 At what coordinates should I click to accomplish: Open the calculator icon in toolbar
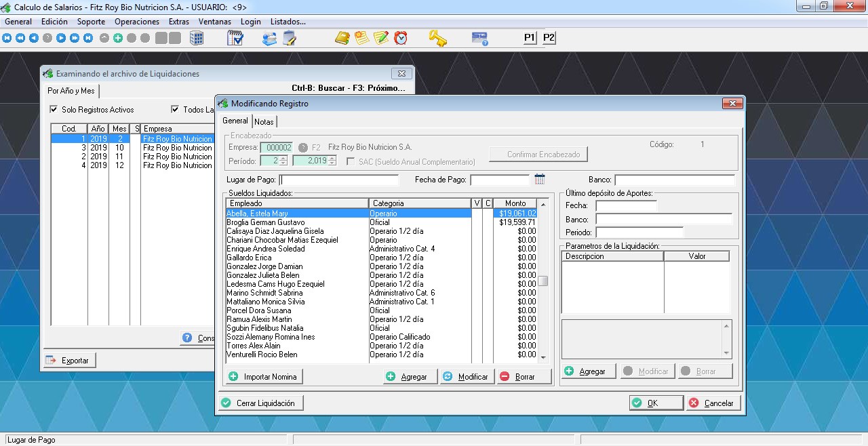197,38
